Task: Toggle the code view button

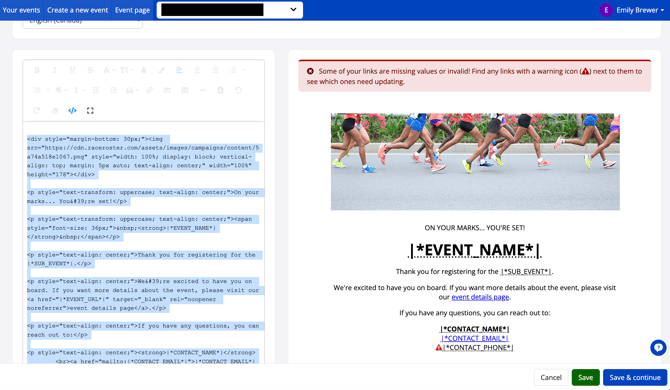Action: [72, 111]
